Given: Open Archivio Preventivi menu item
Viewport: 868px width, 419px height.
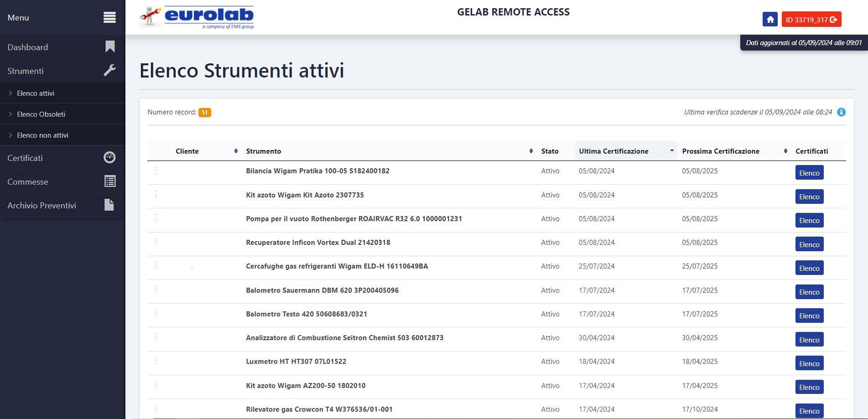Looking at the screenshot, I should [63, 205].
